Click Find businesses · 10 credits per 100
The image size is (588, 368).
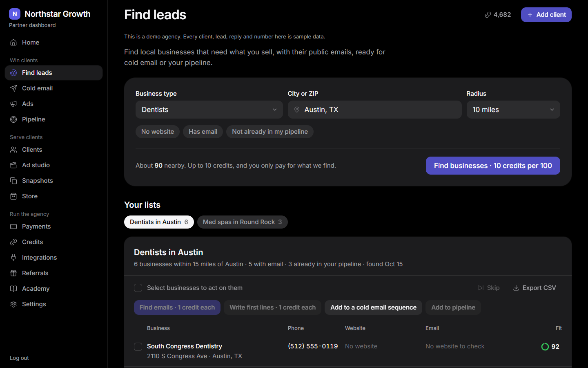click(493, 166)
